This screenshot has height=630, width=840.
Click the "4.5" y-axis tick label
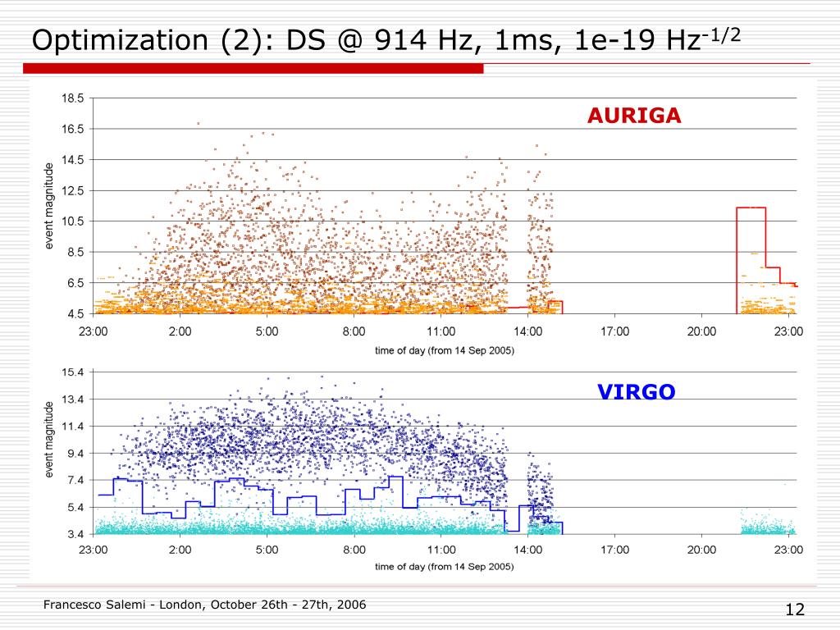75,314
